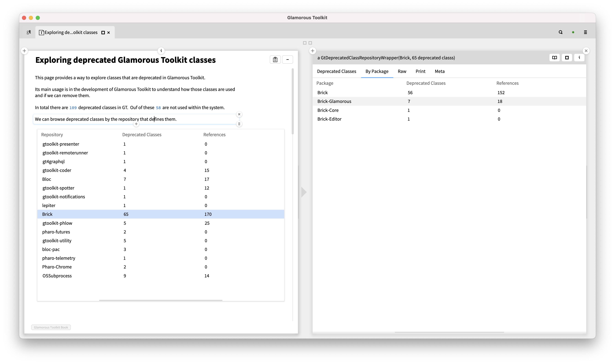Viewport: 615px width, 364px height.
Task: Click horizontal scrollbar under repository table
Action: click(x=160, y=300)
